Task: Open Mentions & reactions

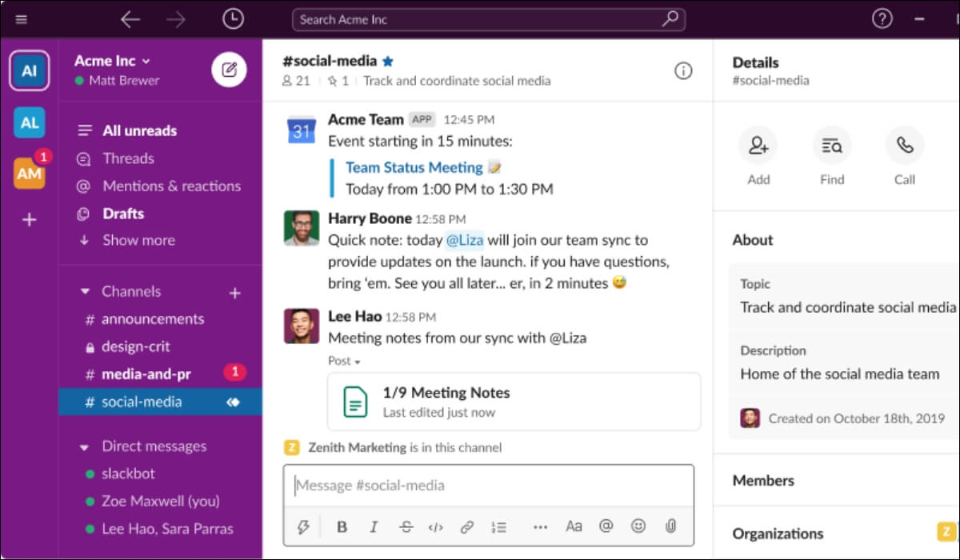Action: point(158,186)
